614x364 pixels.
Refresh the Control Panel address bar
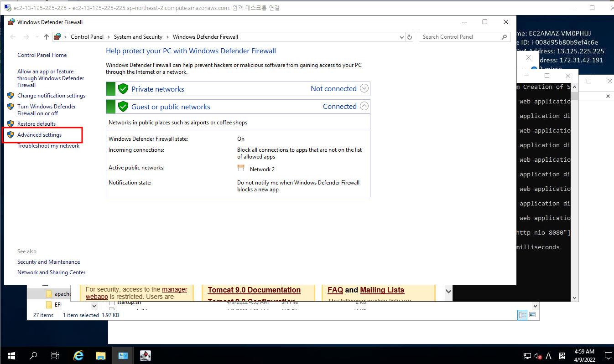click(x=410, y=37)
